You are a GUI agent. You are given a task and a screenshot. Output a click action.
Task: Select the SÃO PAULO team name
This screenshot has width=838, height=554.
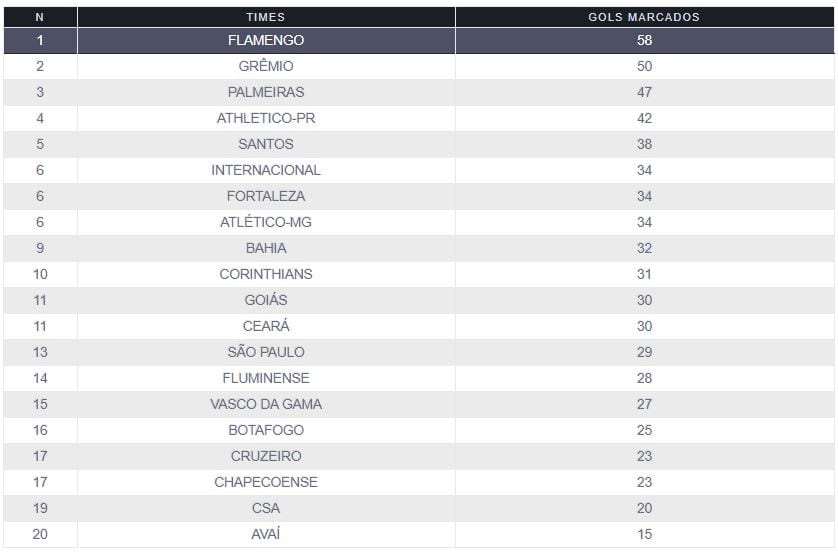pos(266,352)
